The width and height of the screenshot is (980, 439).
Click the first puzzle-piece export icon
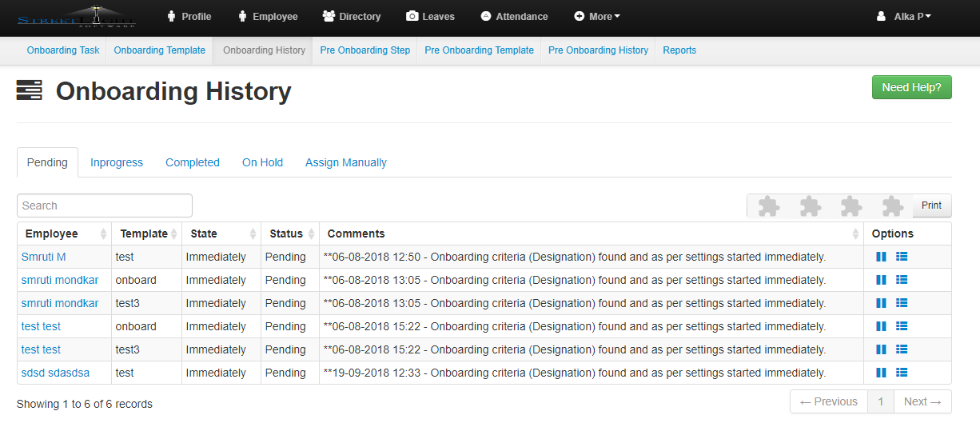768,206
